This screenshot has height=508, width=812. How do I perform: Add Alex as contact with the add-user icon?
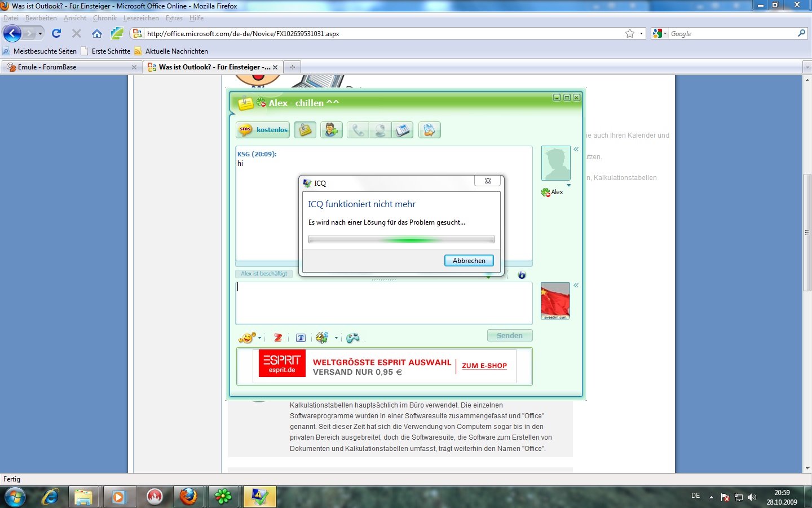point(332,130)
